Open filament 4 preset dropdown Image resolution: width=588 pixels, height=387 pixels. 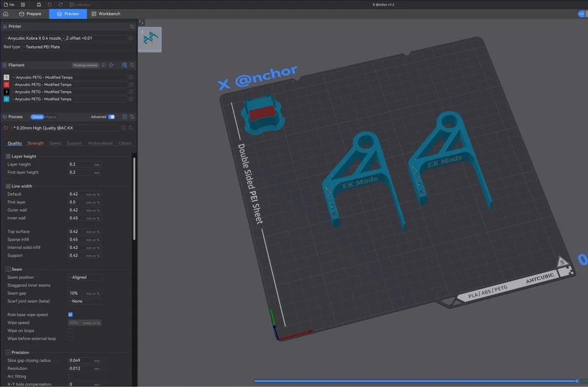click(x=69, y=99)
